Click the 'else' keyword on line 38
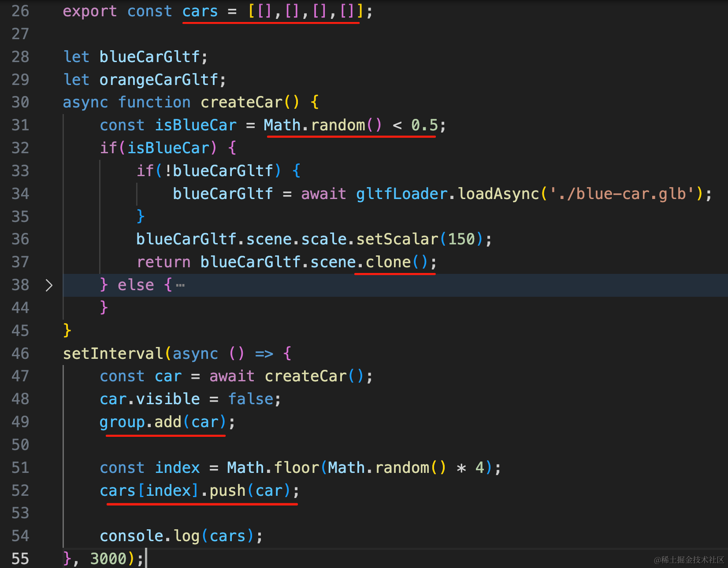The image size is (728, 568). [x=136, y=285]
